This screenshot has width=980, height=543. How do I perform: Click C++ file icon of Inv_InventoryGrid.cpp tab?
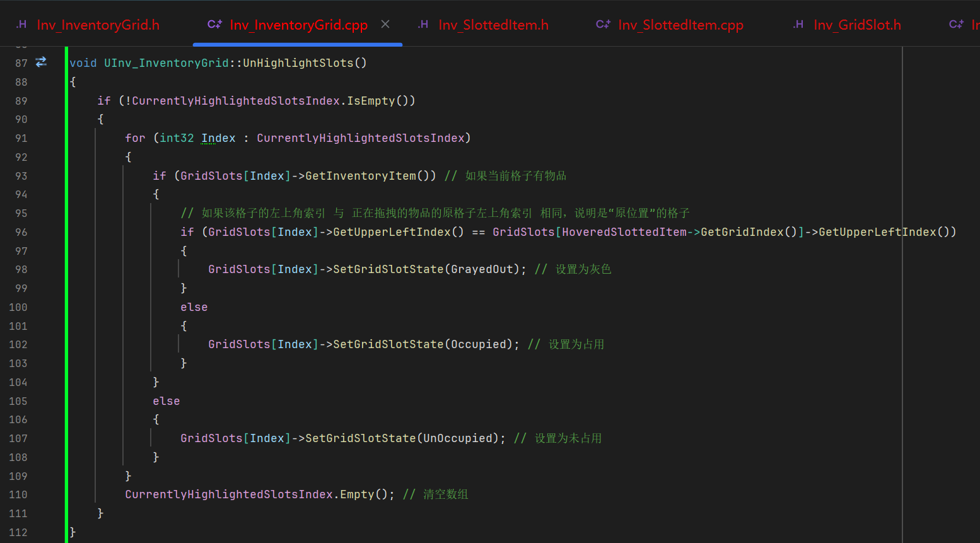pyautogui.click(x=214, y=24)
